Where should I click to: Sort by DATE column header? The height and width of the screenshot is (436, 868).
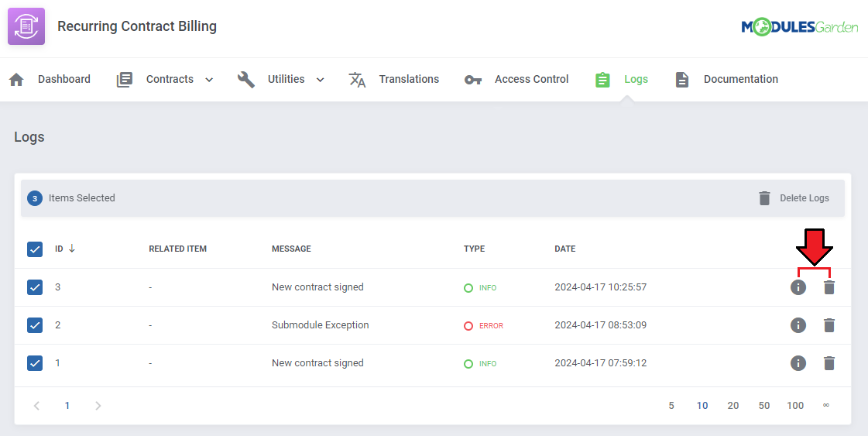point(565,249)
